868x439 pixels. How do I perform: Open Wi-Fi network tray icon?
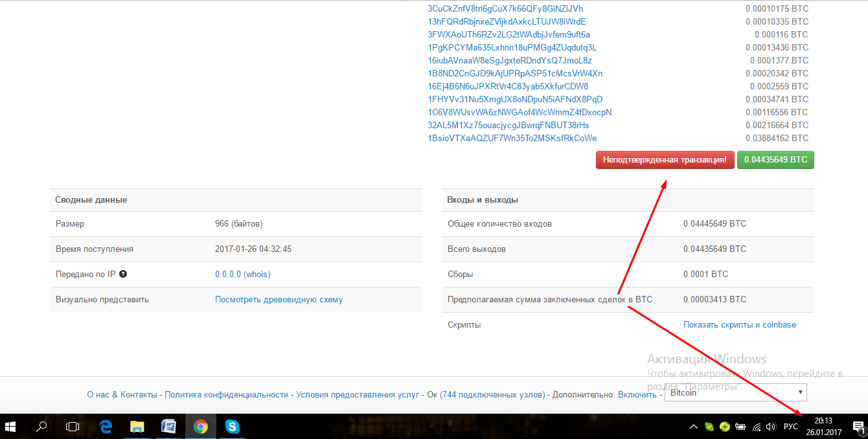(x=756, y=427)
